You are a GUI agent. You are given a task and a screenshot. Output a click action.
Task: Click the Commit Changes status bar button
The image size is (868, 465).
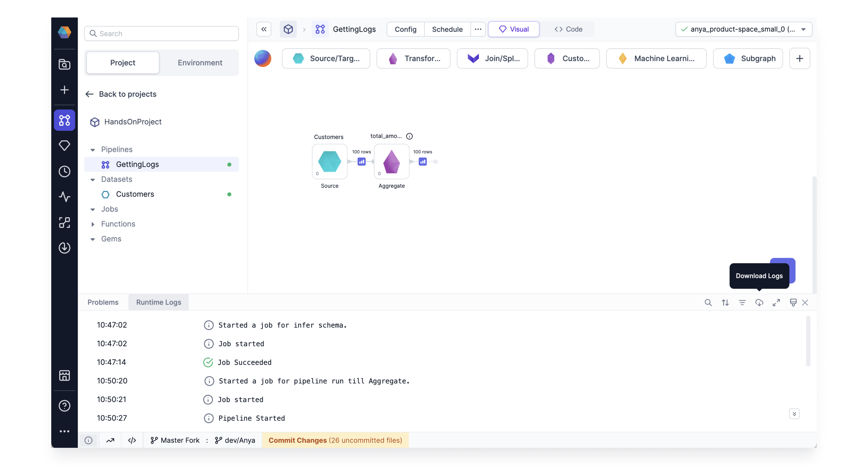click(335, 440)
